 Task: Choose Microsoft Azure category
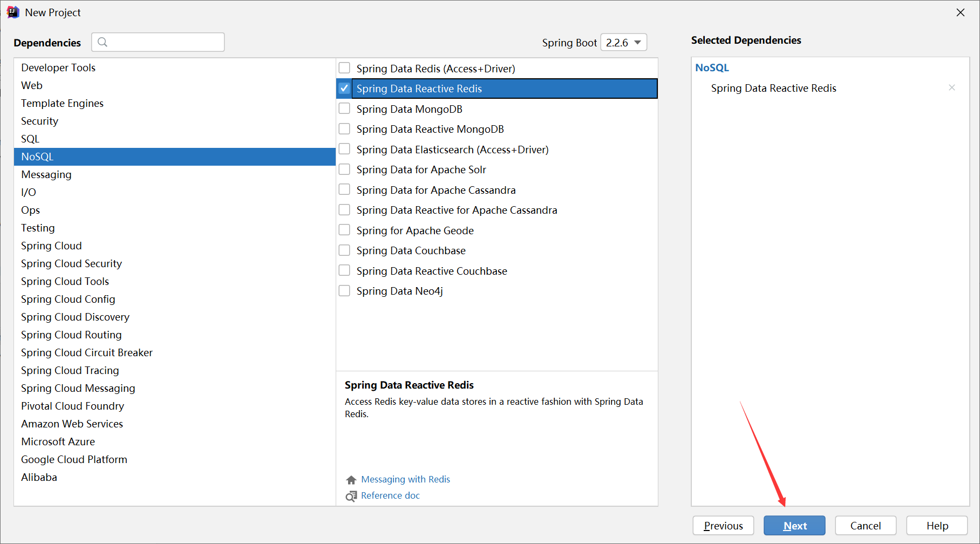click(175, 441)
